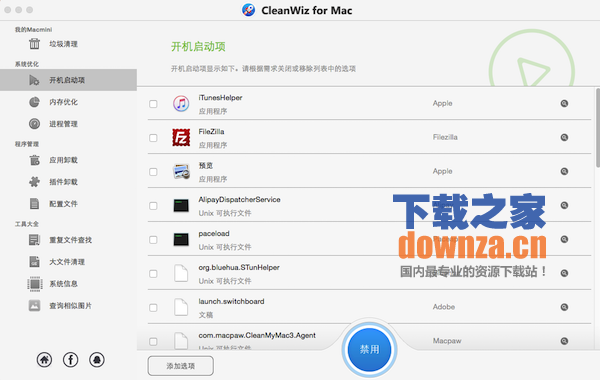The height and width of the screenshot is (380, 600).
Task: Open the 插件卸载 plugin puzzle icon
Action: pyautogui.click(x=34, y=182)
